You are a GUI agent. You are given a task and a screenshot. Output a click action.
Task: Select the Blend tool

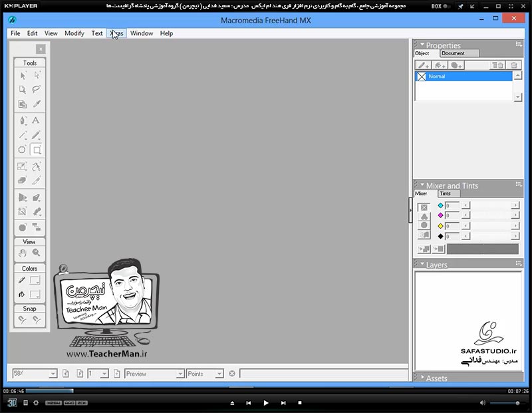(37, 211)
